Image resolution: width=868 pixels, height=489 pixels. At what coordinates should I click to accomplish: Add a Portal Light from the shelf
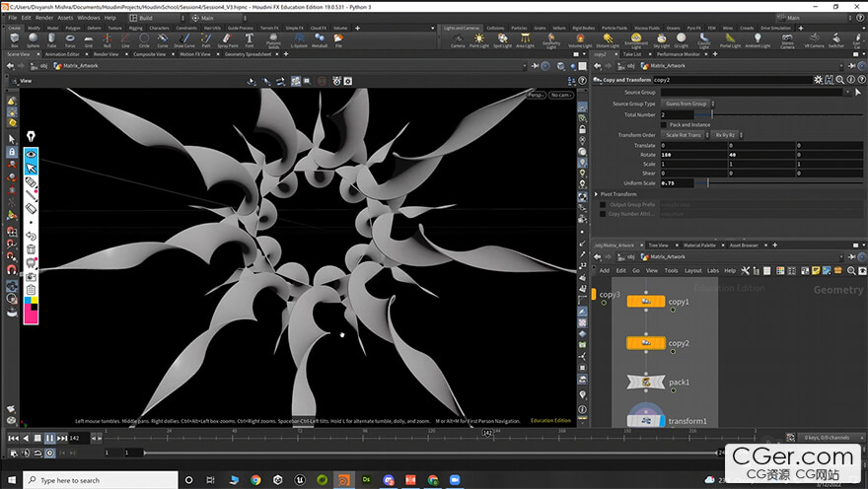pyautogui.click(x=730, y=40)
